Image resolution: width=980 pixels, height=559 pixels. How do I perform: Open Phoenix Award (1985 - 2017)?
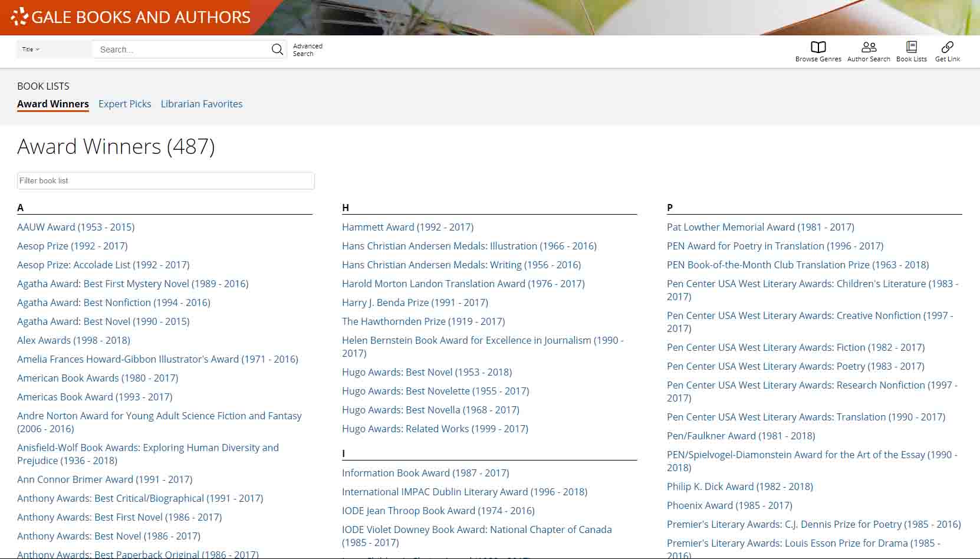(729, 505)
